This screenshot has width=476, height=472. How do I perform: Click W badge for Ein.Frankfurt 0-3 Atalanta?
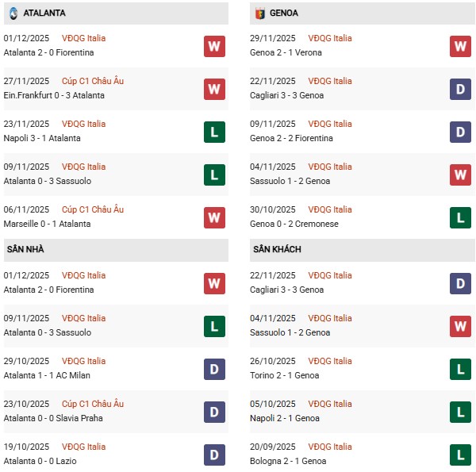coord(214,89)
